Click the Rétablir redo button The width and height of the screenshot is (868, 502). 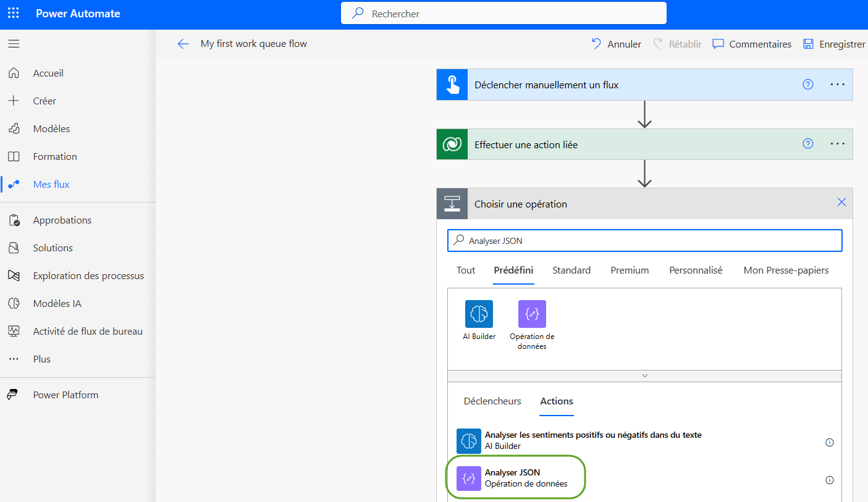(x=677, y=44)
